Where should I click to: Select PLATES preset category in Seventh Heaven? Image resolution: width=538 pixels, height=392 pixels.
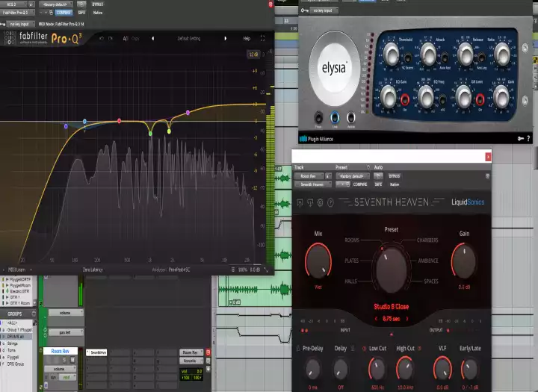(351, 261)
